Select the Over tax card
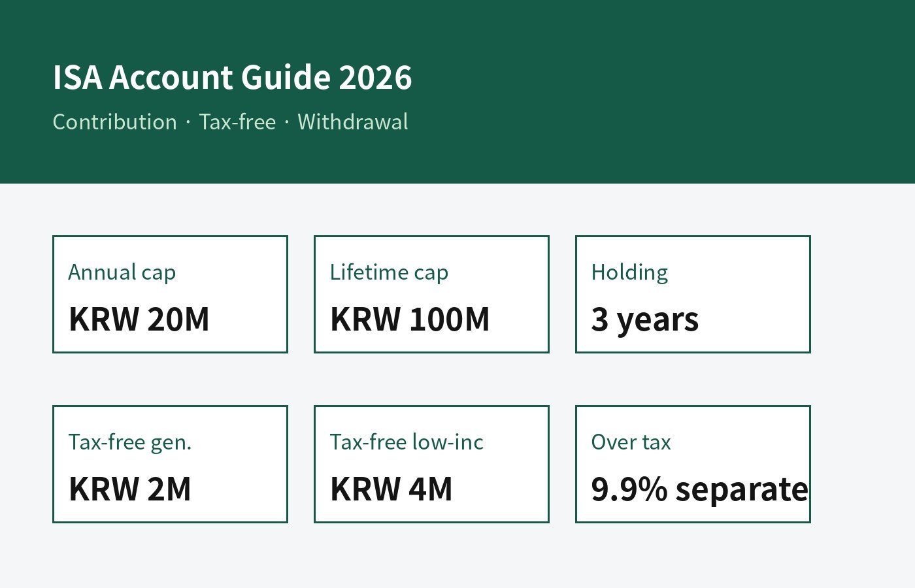 tap(693, 464)
